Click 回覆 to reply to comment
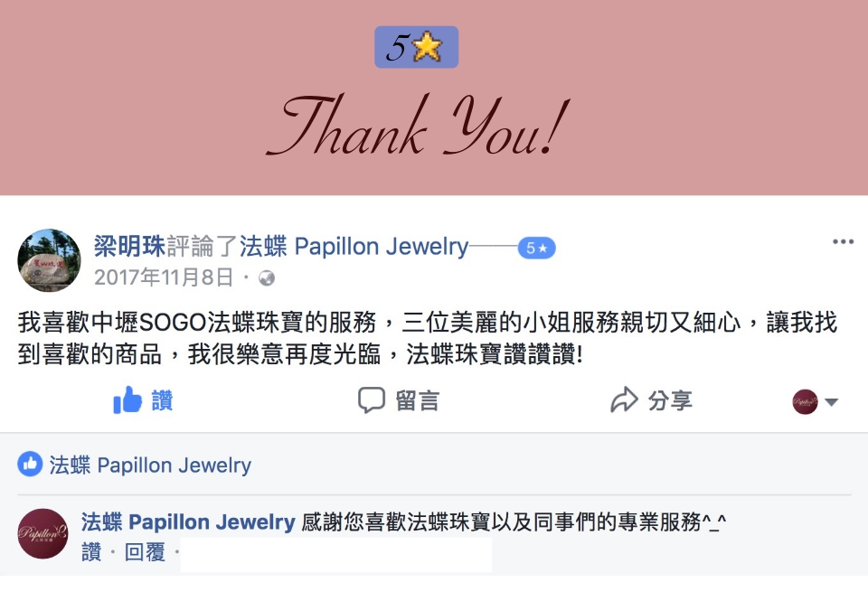The width and height of the screenshot is (868, 592). click(145, 552)
